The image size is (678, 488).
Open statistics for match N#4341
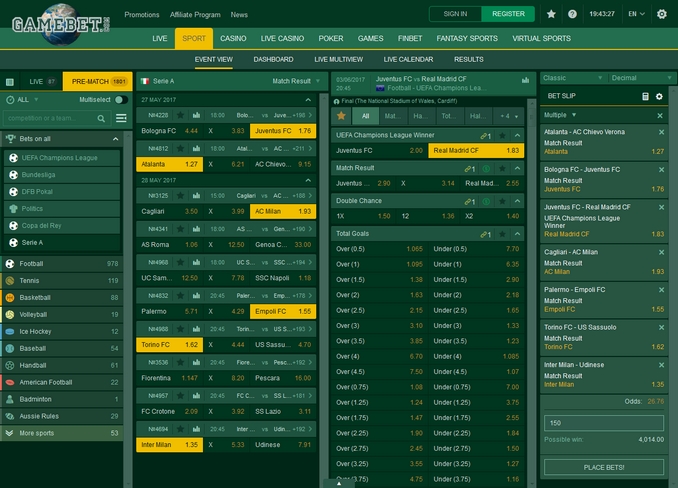pyautogui.click(x=196, y=229)
